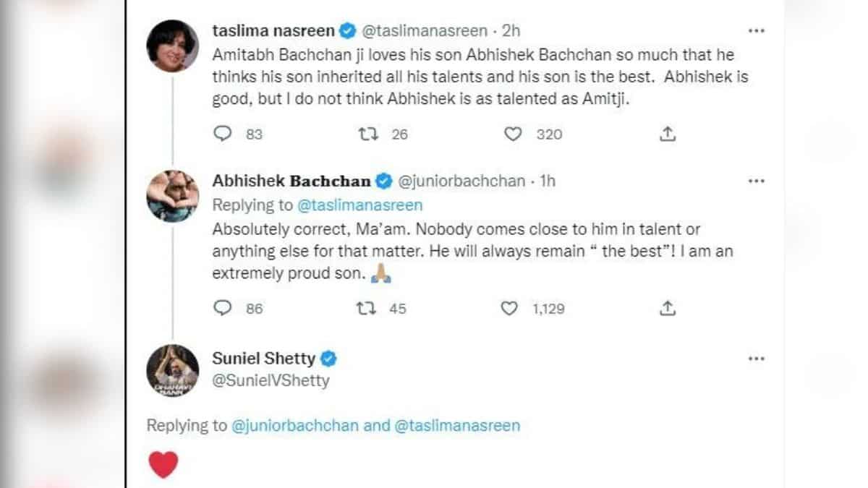This screenshot has width=868, height=488.
Task: Open more options on taslima nasreen's tweet
Action: 757,31
